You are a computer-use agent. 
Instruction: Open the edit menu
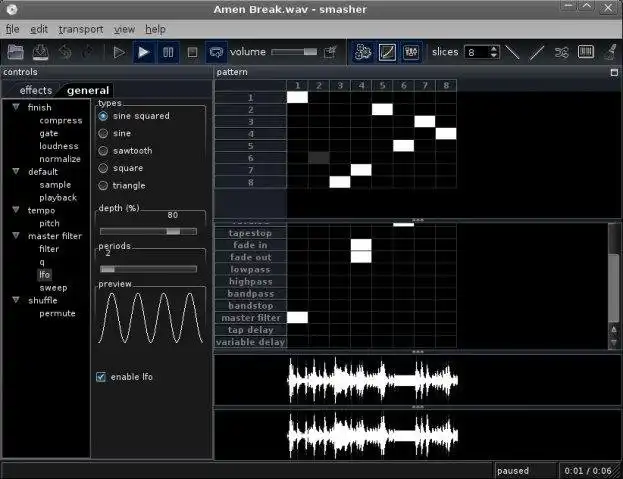(x=39, y=29)
